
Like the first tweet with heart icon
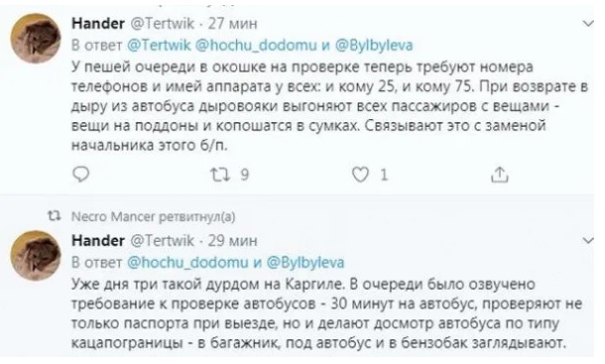point(360,176)
